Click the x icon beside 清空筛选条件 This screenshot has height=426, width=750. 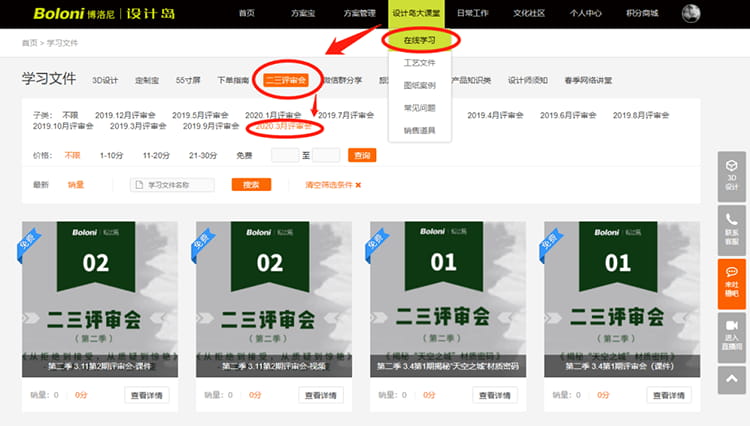click(358, 185)
